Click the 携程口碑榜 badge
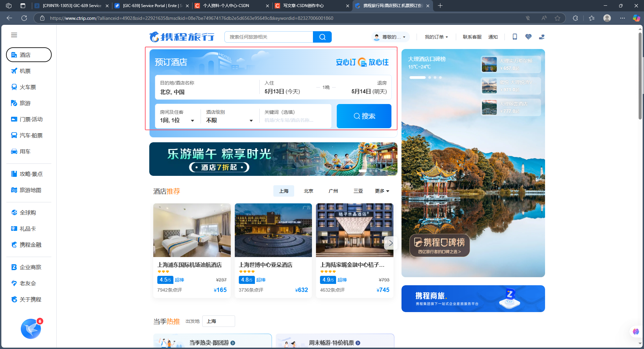 [439, 245]
